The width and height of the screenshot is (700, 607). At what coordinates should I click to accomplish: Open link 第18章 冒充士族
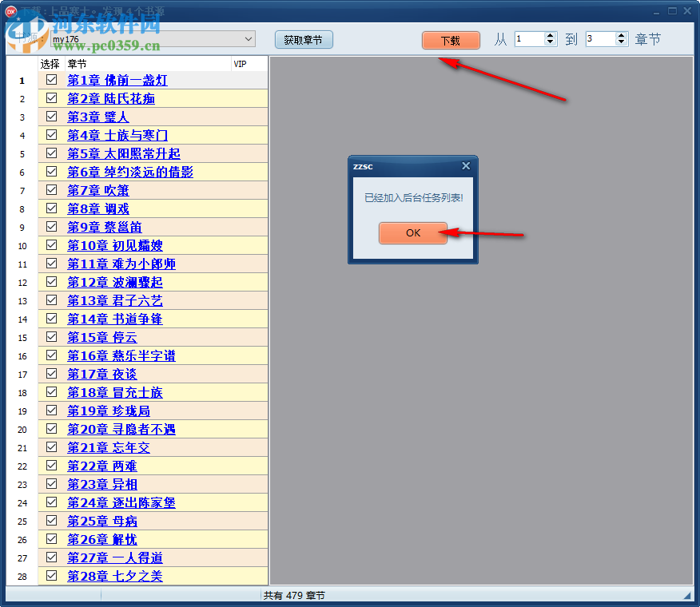(115, 393)
